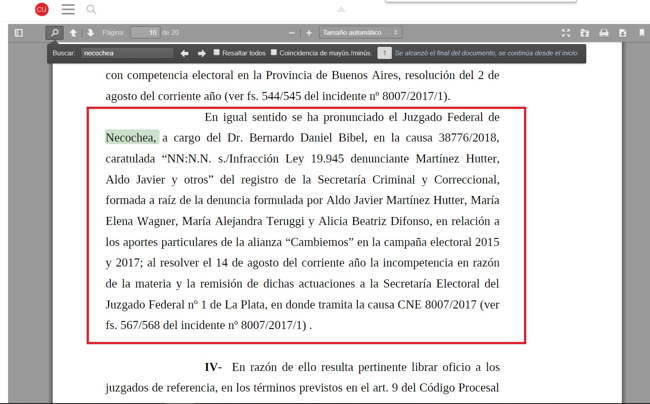Open the hamburger menu

pyautogui.click(x=68, y=9)
